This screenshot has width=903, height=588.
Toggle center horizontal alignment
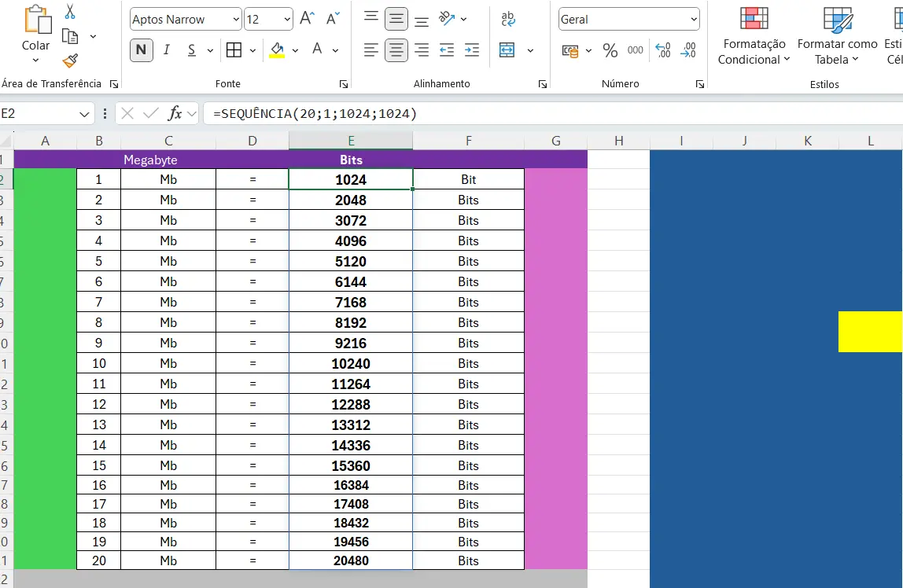tap(396, 50)
